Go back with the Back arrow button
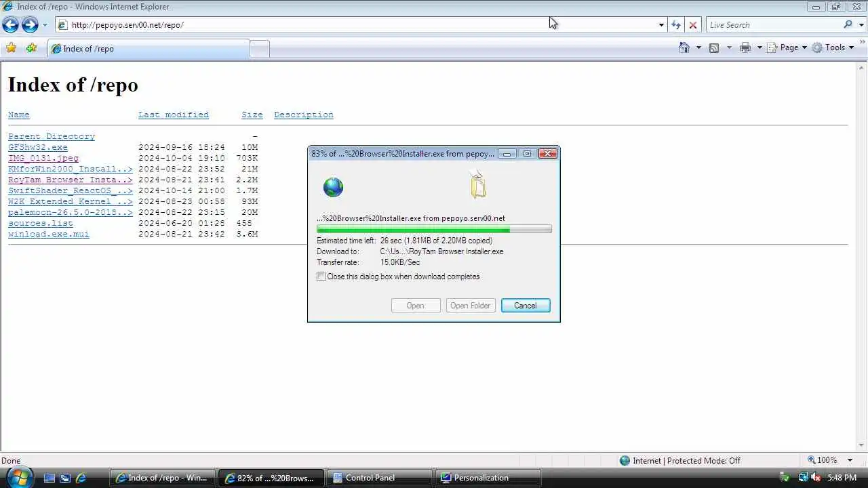The image size is (868, 488). tap(10, 25)
